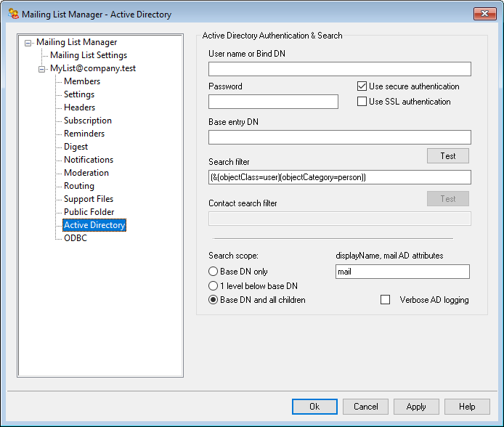
Task: Collapse the MyList@company.test tree node
Action: 42,69
